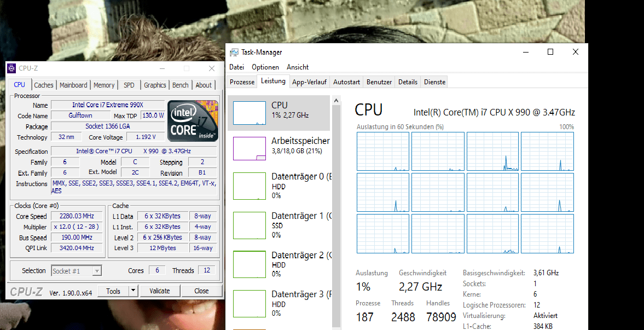644x330 pixels.
Task: Open the Ansicht menu
Action: pyautogui.click(x=298, y=67)
